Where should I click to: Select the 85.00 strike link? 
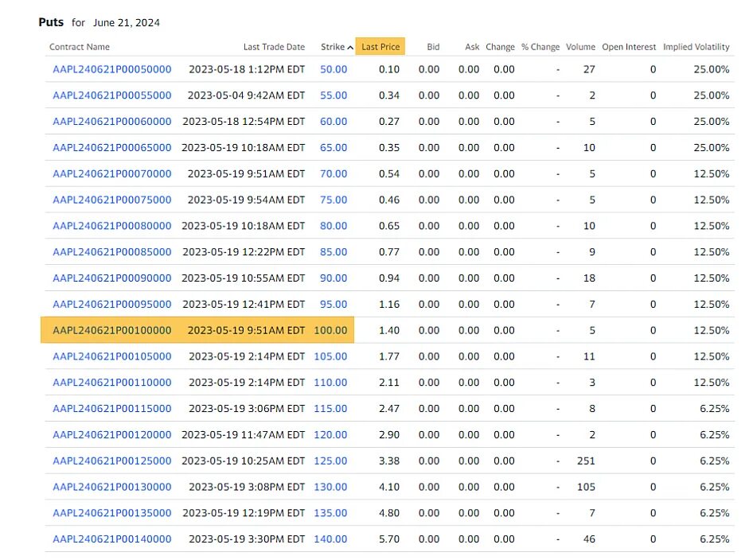334,252
